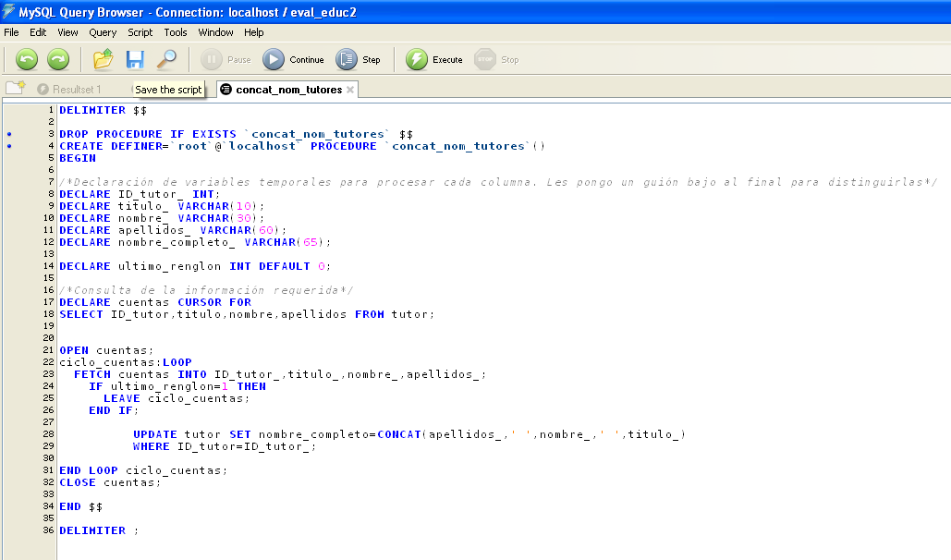This screenshot has height=560, width=951.
Task: Dismiss the Save the script tooltip
Action: point(168,89)
